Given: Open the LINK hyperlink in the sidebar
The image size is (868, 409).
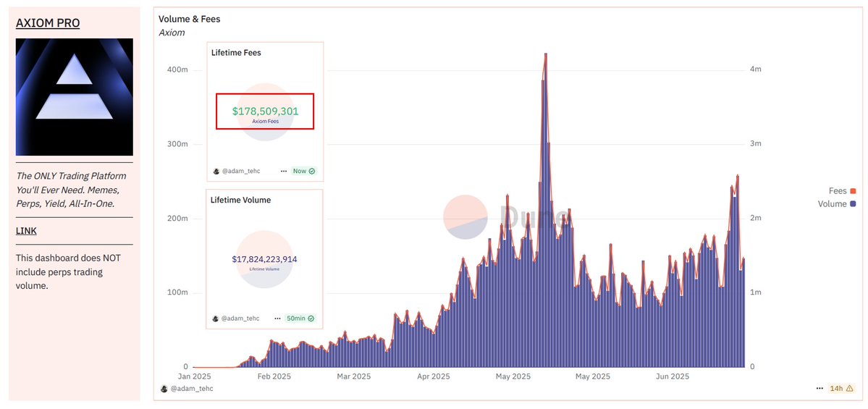Looking at the screenshot, I should (x=26, y=231).
